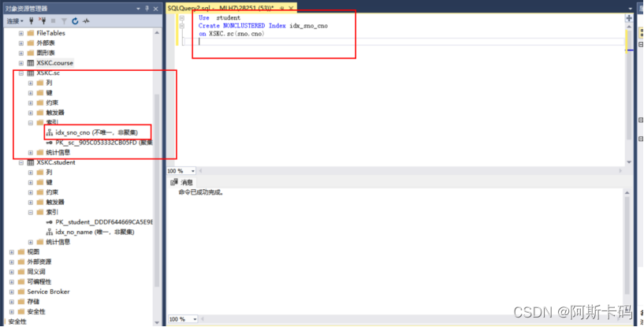Click the idx_sno_cno index icon
644x327 pixels.
50,132
